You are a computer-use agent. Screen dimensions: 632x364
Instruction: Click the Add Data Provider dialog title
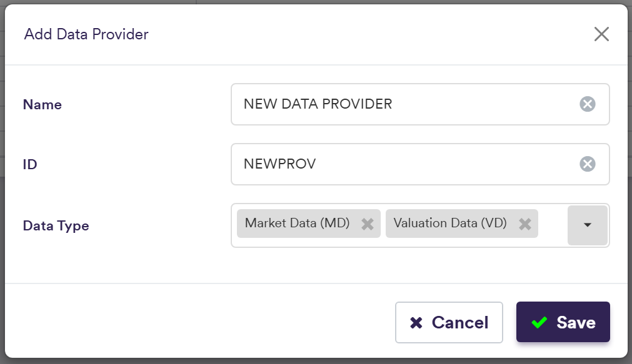point(86,34)
